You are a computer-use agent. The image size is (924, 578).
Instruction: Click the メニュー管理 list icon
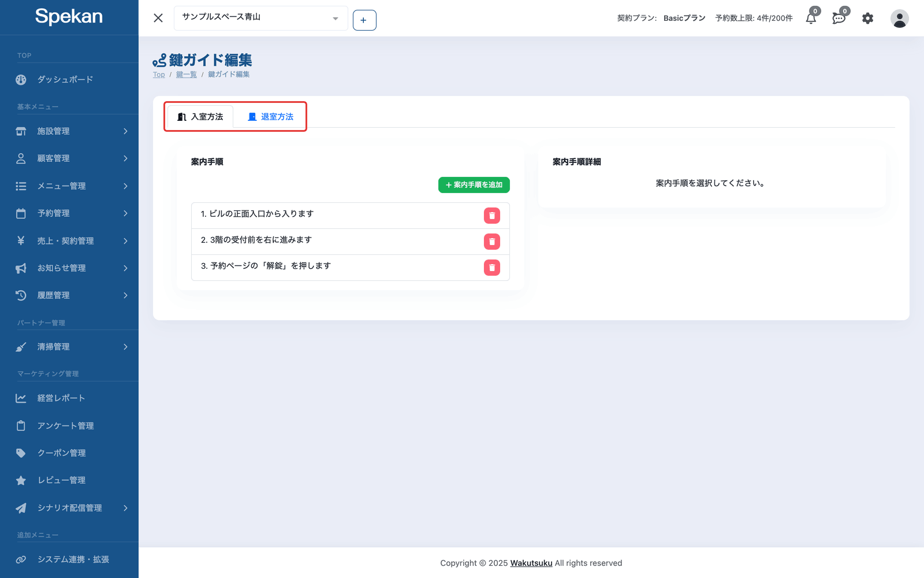[x=21, y=186]
